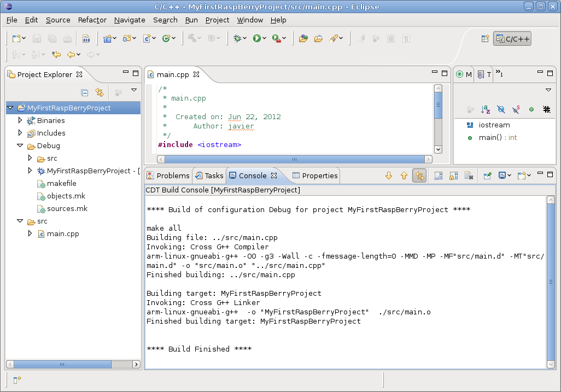This screenshot has height=392, width=561.
Task: Click the Back navigation arrow
Action: pos(71,54)
